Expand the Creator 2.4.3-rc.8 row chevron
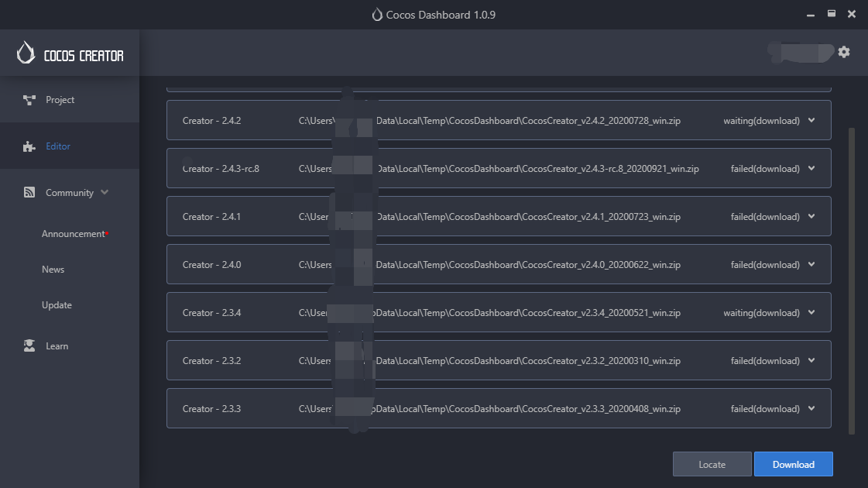 [x=811, y=169]
